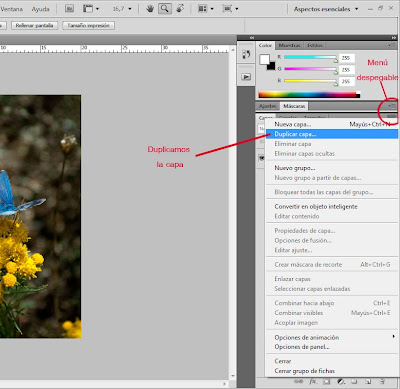Adjust the magenta G color slider

[x=311, y=69]
